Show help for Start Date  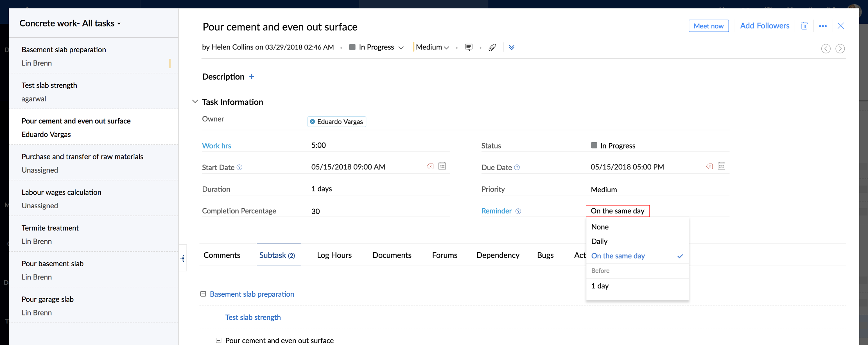tap(239, 168)
